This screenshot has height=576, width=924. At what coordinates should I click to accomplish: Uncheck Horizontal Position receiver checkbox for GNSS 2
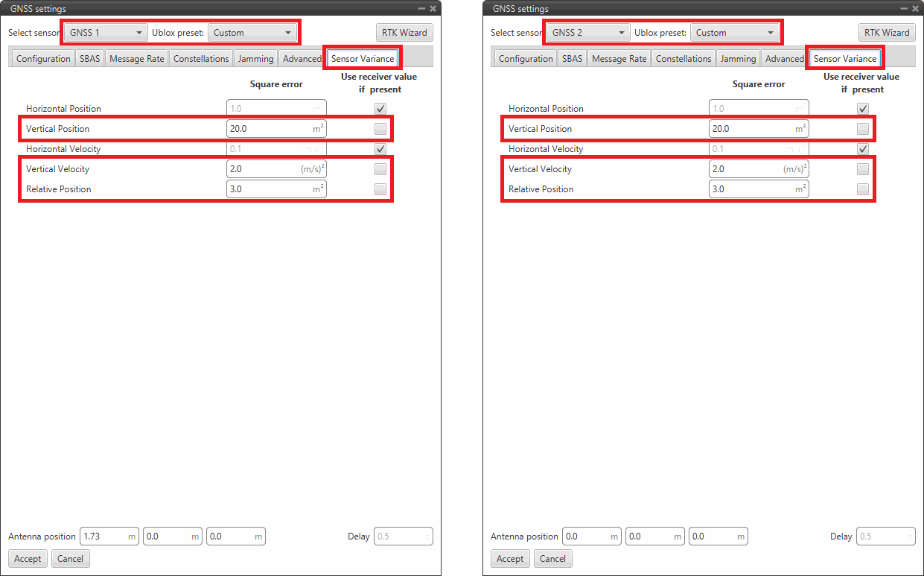[x=863, y=109]
